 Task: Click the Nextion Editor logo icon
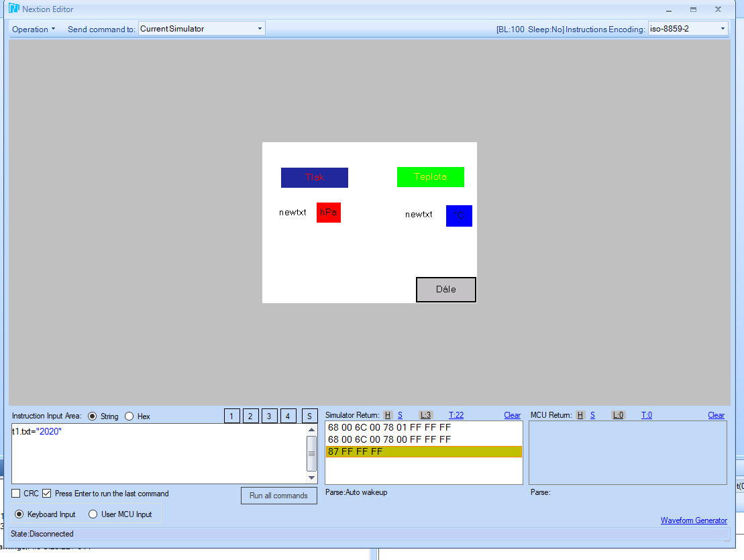click(x=13, y=9)
